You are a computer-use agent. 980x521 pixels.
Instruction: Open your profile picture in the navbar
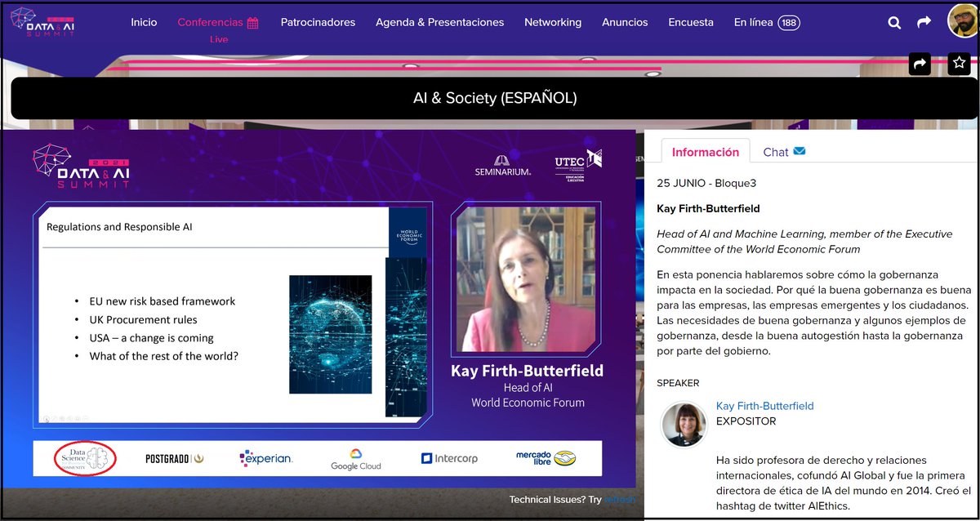(960, 20)
